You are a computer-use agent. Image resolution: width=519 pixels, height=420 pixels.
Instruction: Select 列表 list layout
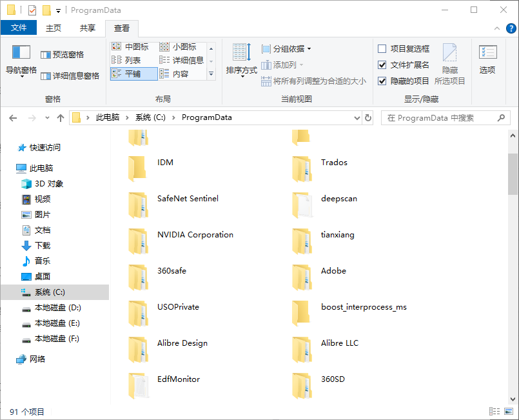click(x=126, y=60)
